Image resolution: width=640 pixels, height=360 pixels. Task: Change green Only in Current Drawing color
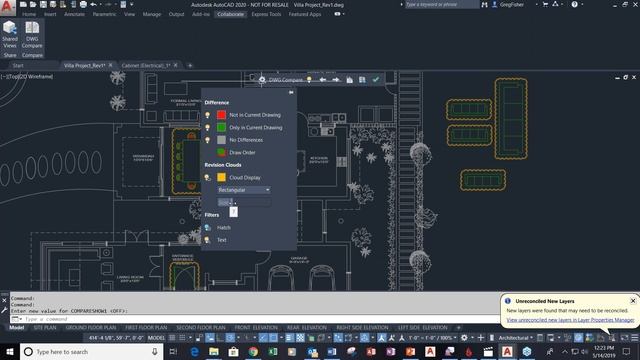point(221,127)
